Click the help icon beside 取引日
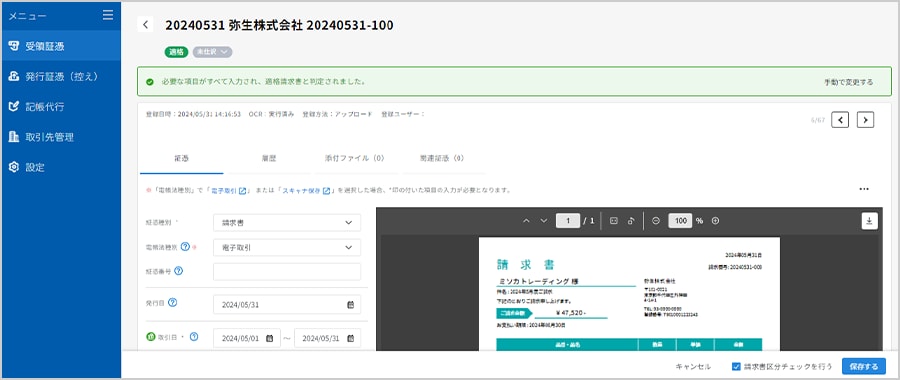900x380 pixels. click(x=193, y=336)
